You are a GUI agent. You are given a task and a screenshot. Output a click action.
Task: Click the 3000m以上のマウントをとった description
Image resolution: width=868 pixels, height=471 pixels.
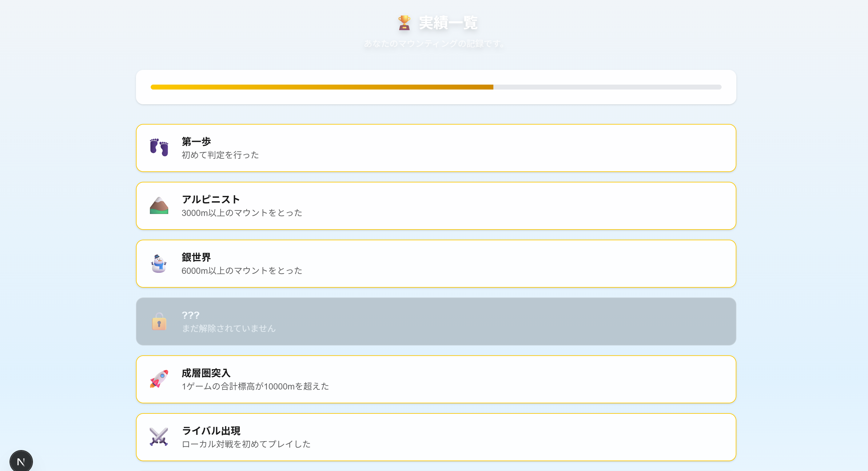point(241,213)
